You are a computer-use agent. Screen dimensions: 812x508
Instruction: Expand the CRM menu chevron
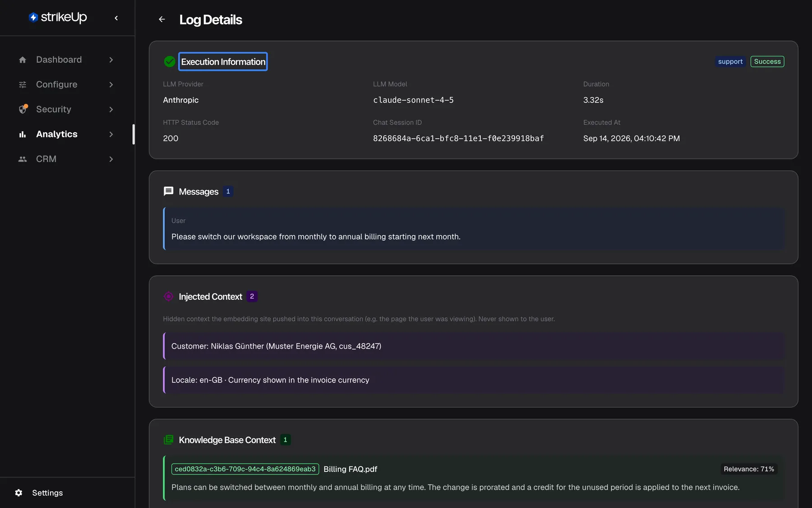(x=111, y=159)
